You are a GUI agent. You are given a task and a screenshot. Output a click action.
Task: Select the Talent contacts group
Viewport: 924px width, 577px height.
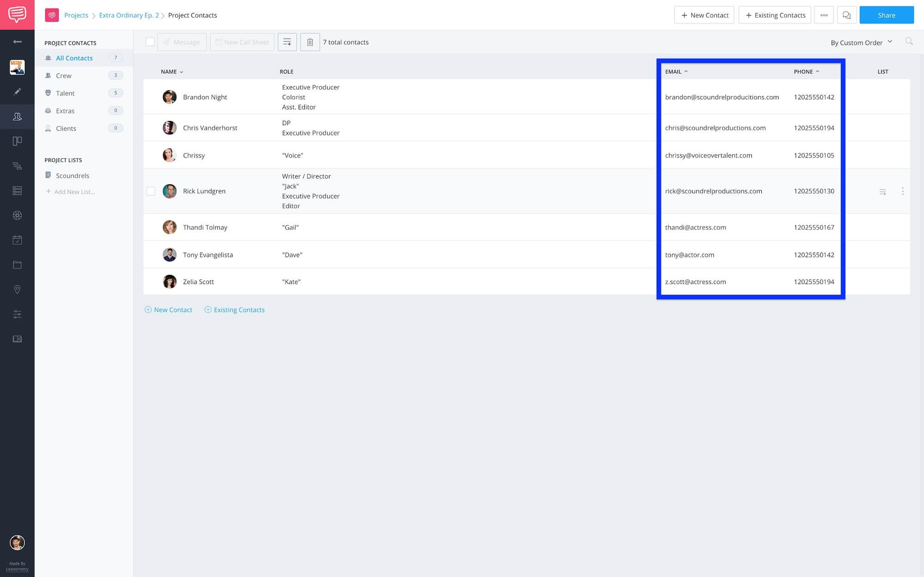click(84, 93)
